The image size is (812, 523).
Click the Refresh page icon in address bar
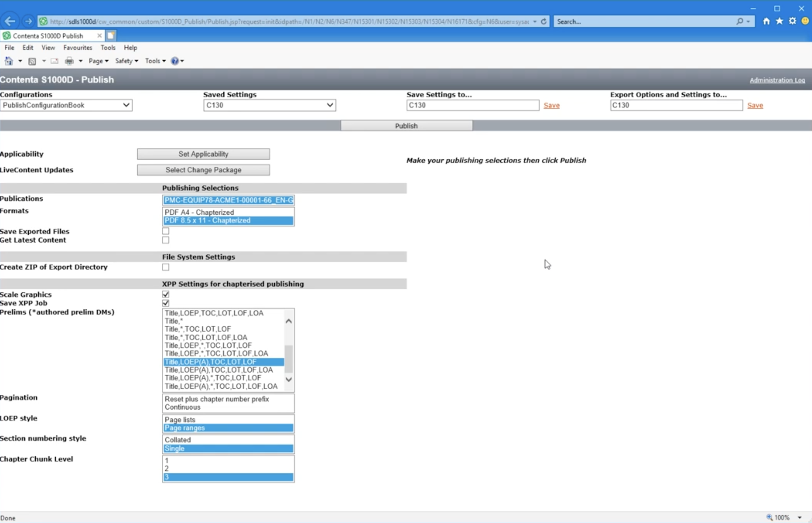[544, 21]
